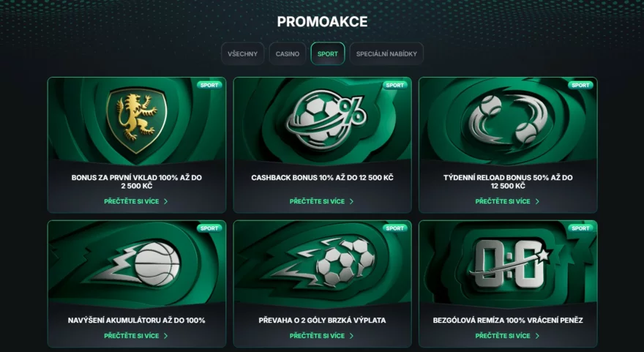Click Přečtěte si více under Bezgólová remíza
The image size is (644, 352).
click(x=503, y=336)
